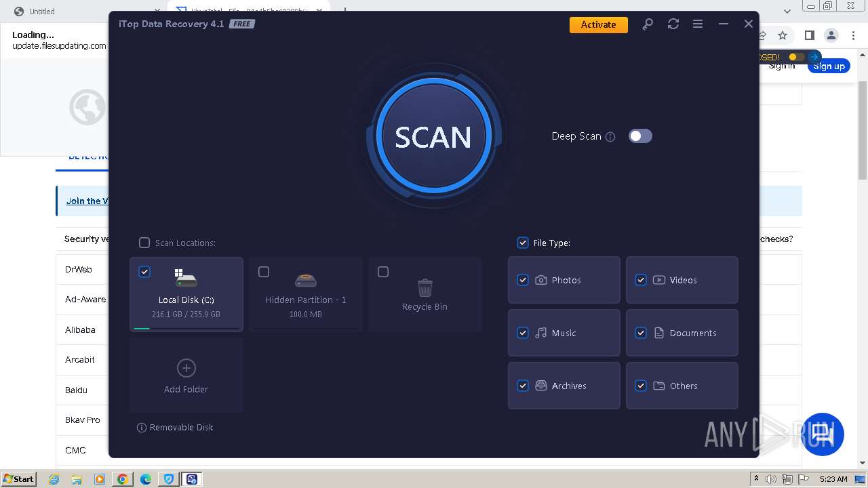Uncheck the Videos file type checkbox
The height and width of the screenshot is (488, 868).
point(641,280)
